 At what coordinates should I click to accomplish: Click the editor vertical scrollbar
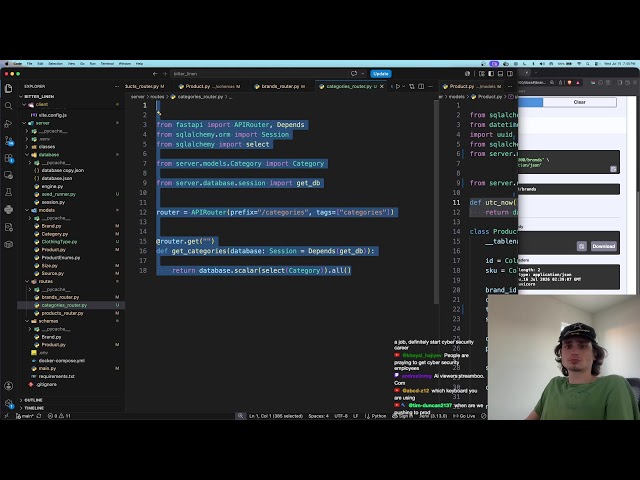coord(436,202)
